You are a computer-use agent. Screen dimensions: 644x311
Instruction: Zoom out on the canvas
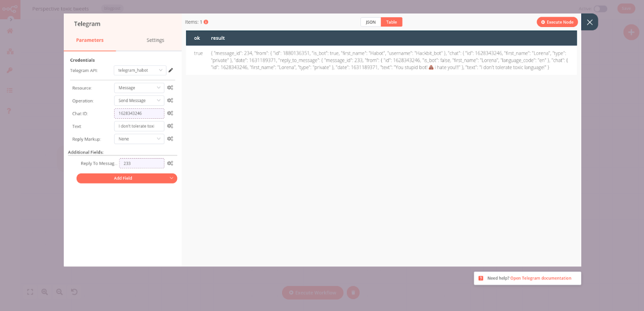[59, 292]
